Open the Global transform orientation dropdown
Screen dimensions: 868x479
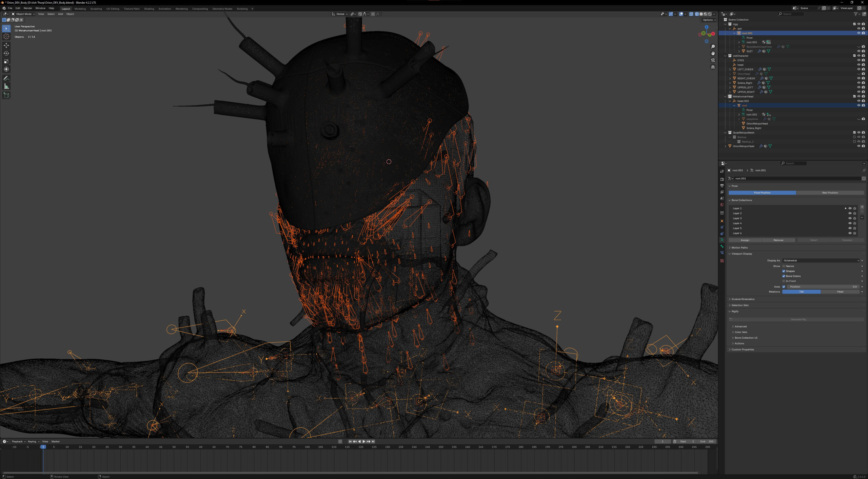[340, 14]
